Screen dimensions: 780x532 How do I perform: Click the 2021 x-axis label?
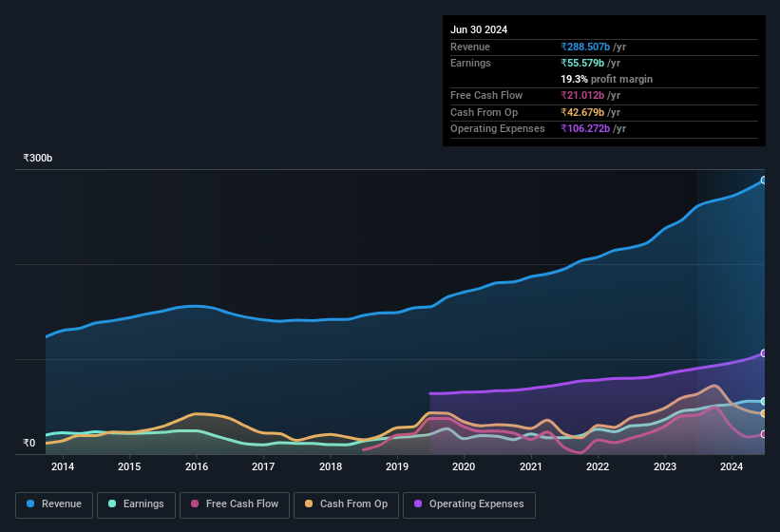click(x=531, y=466)
